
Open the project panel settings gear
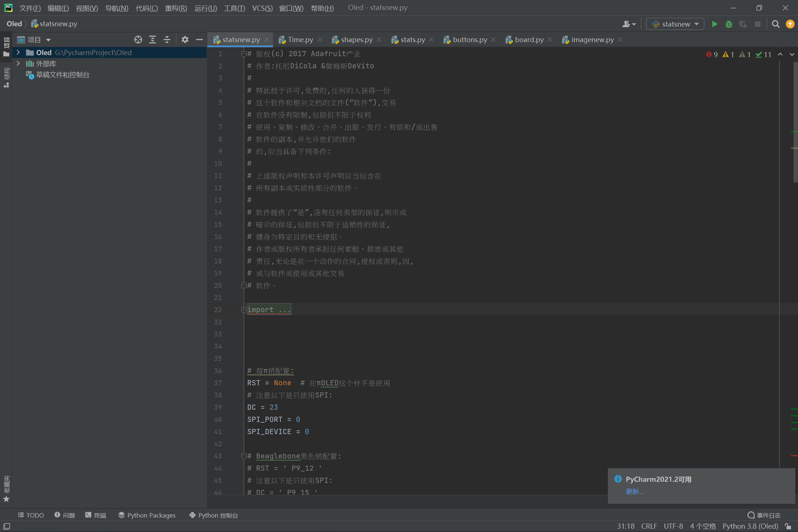185,40
